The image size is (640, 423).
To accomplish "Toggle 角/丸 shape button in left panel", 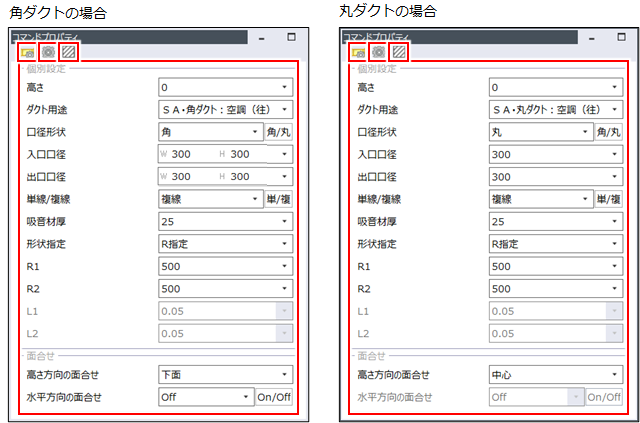I will [279, 131].
